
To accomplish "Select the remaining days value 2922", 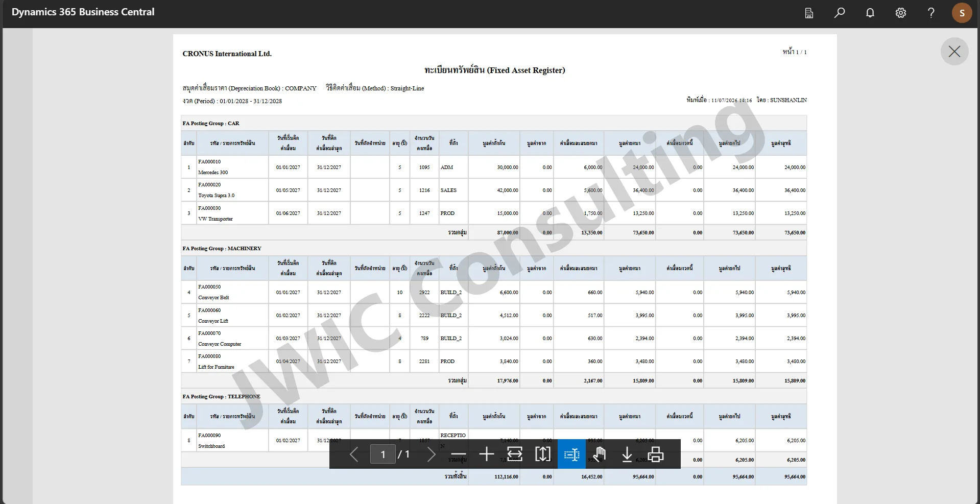I will pyautogui.click(x=424, y=293).
